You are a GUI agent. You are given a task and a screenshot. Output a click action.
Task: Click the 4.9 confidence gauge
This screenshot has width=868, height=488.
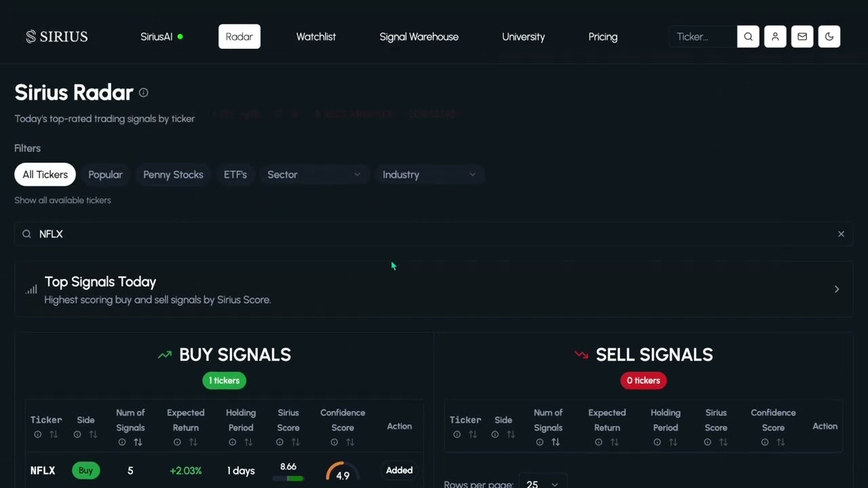342,472
